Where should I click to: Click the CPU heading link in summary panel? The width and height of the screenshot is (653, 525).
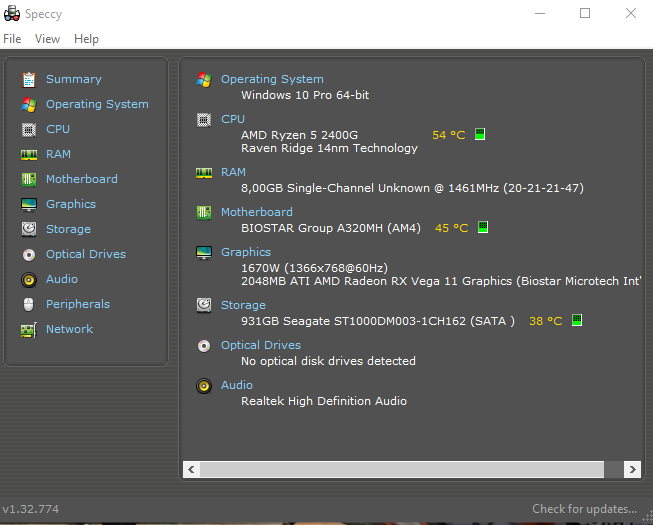233,119
